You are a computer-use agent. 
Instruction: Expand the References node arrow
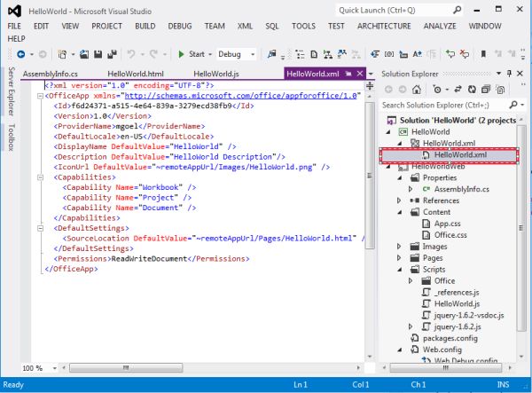(399, 200)
